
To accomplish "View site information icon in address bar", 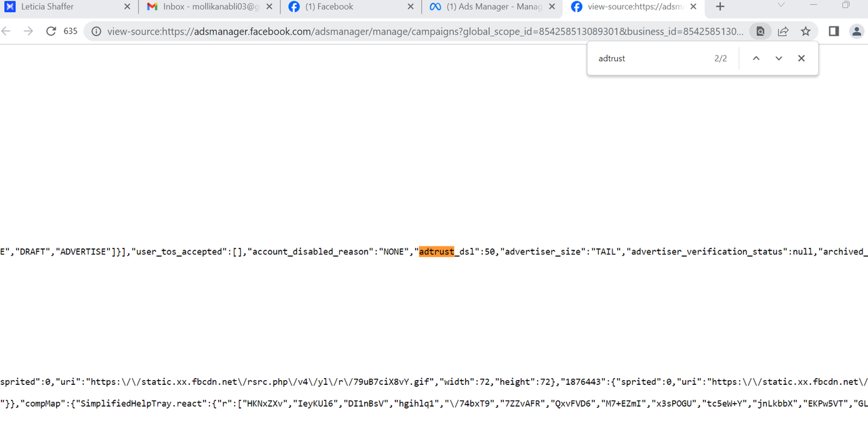I will click(x=96, y=31).
